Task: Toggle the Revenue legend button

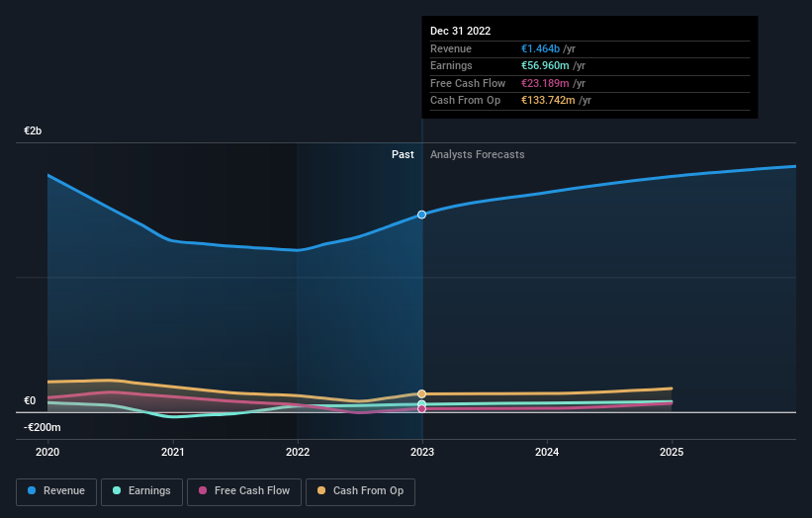Action: (x=56, y=491)
